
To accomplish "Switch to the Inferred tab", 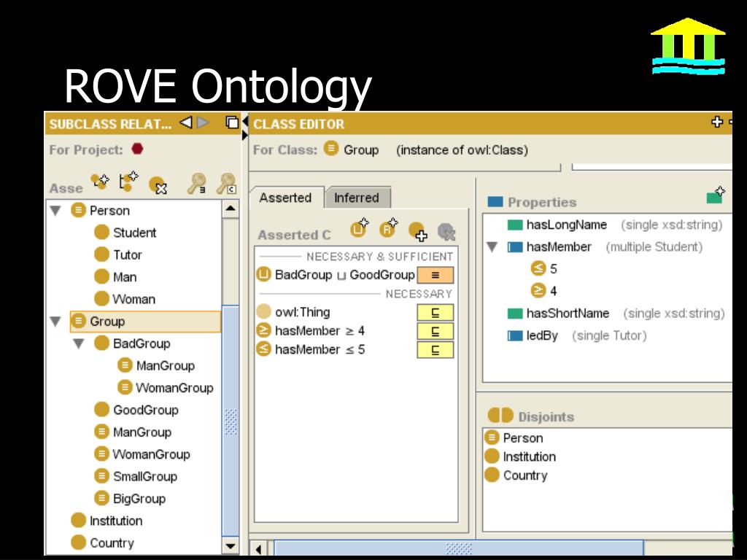I will tap(357, 198).
